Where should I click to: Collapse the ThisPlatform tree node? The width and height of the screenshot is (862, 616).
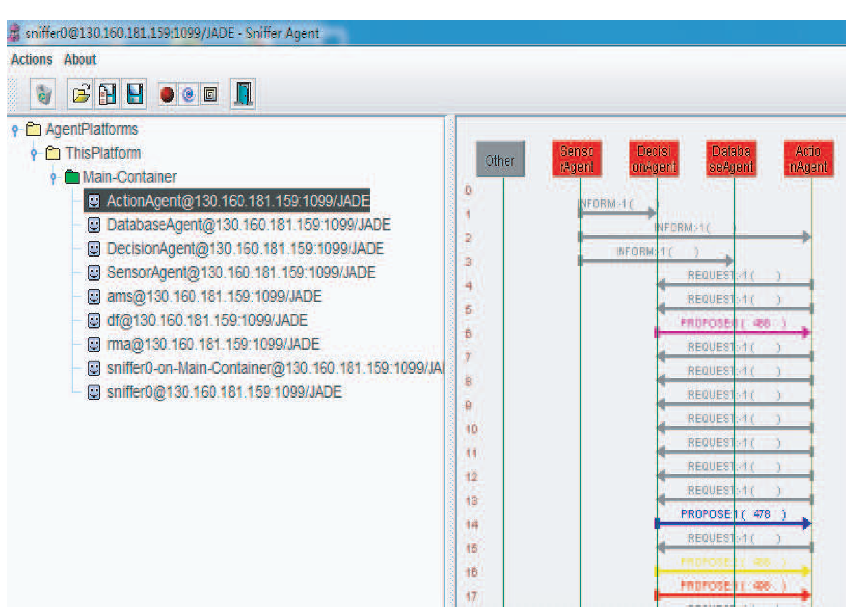click(35, 153)
